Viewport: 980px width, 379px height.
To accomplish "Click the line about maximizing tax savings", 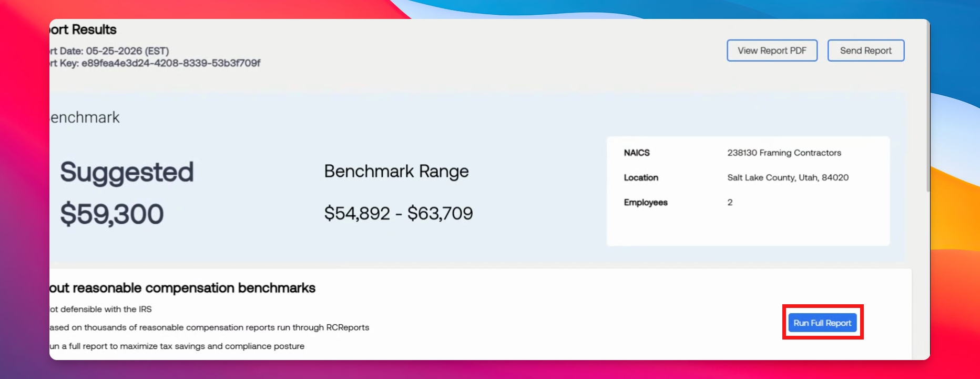I will pyautogui.click(x=177, y=346).
